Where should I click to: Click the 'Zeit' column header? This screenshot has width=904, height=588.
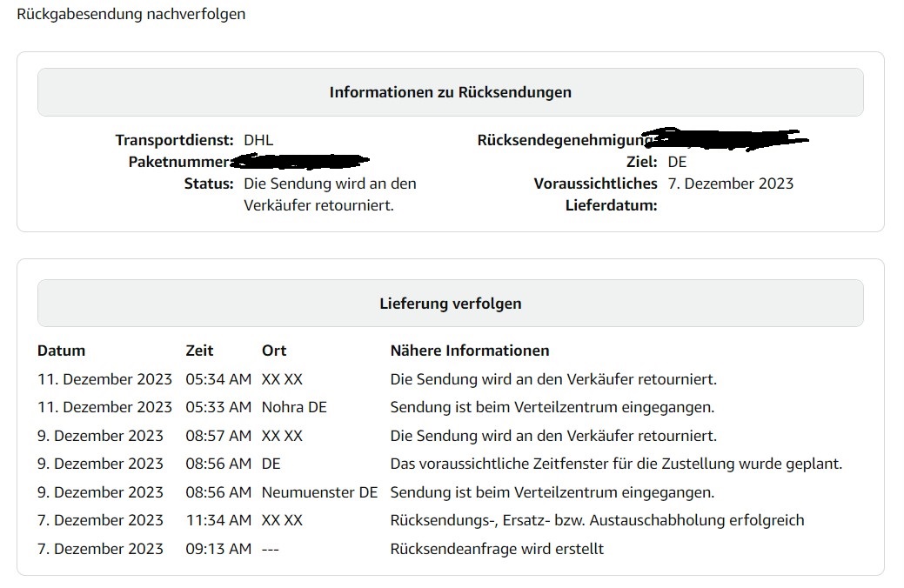pos(199,351)
